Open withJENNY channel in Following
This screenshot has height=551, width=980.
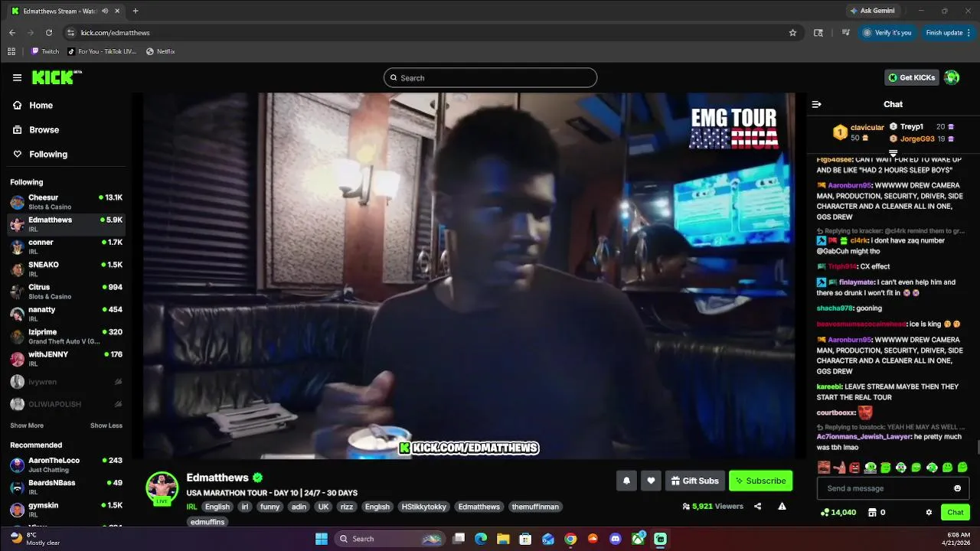tap(65, 359)
